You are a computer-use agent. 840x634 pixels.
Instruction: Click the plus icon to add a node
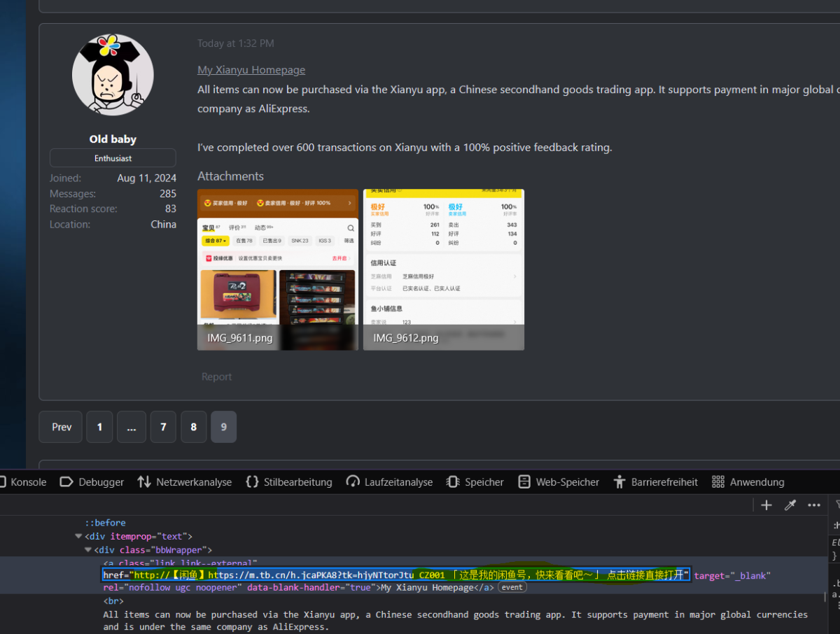pyautogui.click(x=766, y=505)
